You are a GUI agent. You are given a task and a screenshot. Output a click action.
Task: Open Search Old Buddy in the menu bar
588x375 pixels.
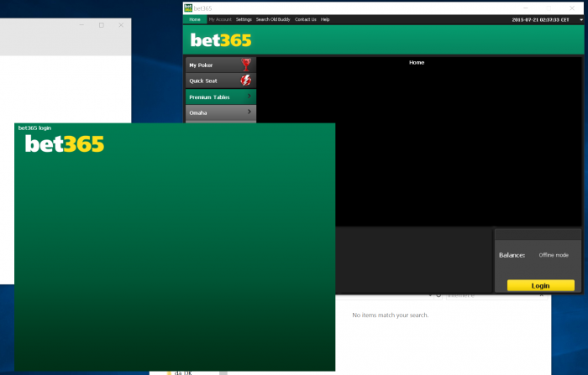click(x=273, y=19)
